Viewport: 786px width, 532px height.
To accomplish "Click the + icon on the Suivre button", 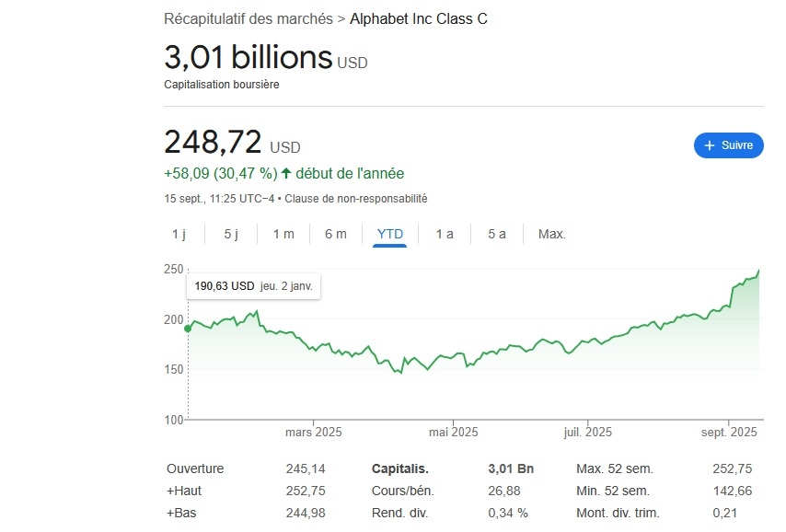I will pyautogui.click(x=709, y=145).
